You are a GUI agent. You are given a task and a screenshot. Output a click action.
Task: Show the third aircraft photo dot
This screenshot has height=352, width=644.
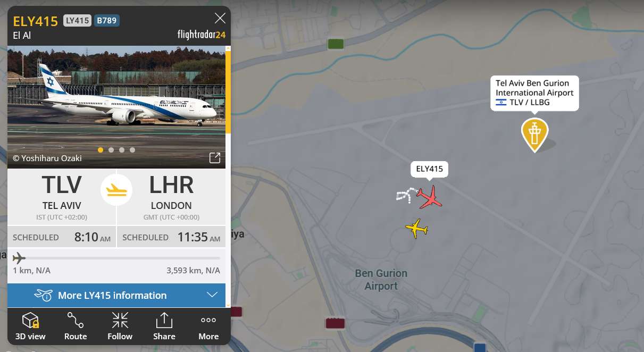pos(122,150)
